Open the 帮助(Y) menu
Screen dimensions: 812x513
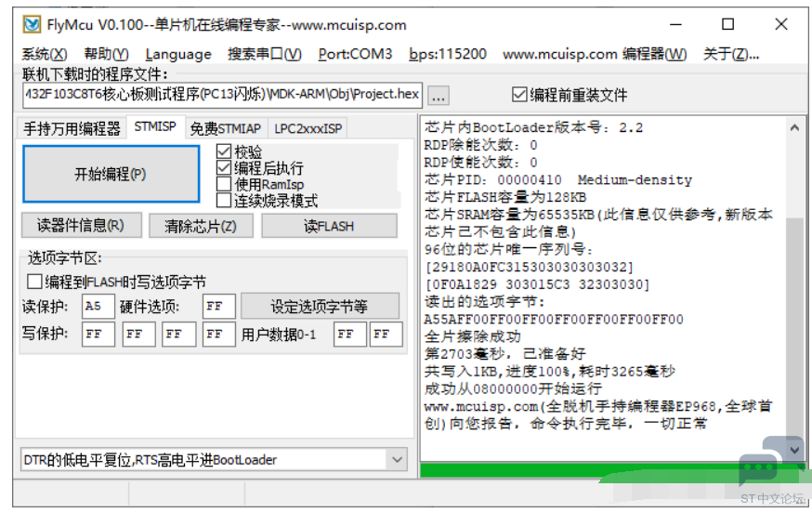[x=106, y=54]
